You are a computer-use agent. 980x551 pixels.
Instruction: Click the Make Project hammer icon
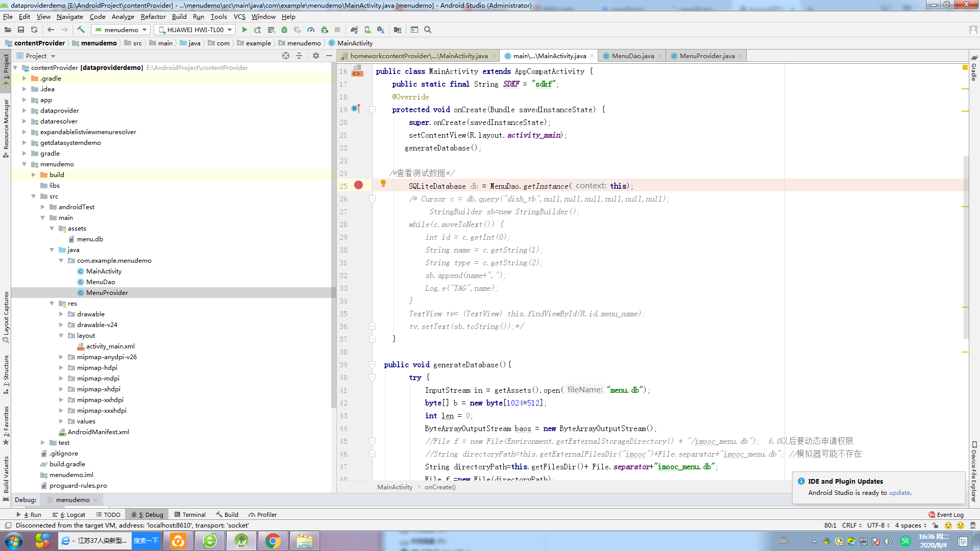point(81,30)
